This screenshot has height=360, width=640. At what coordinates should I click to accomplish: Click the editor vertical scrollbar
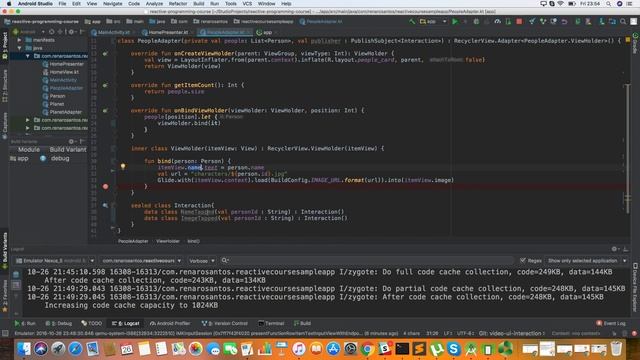[x=628, y=149]
